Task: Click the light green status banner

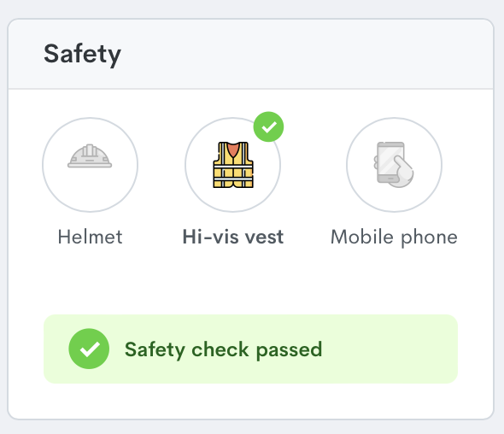Action: pos(250,349)
